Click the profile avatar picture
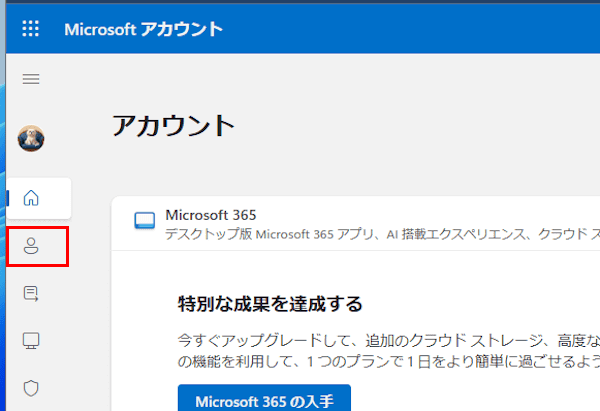Screen dimensions: 600x411 [31, 138]
